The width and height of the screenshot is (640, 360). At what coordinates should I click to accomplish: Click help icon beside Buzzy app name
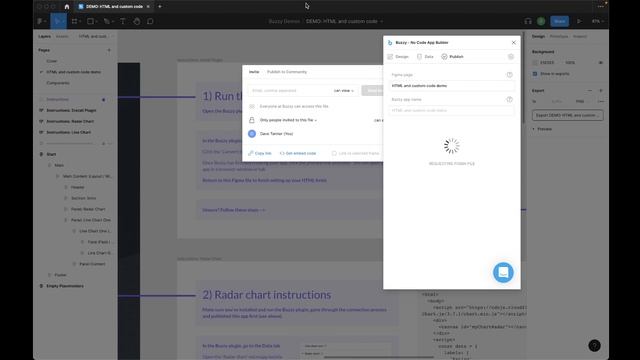(509, 100)
